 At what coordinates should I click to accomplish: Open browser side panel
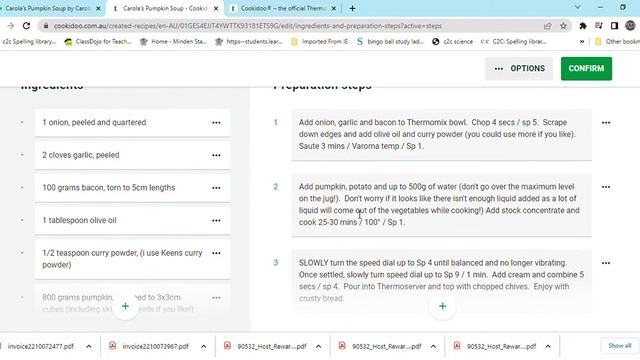(614, 26)
